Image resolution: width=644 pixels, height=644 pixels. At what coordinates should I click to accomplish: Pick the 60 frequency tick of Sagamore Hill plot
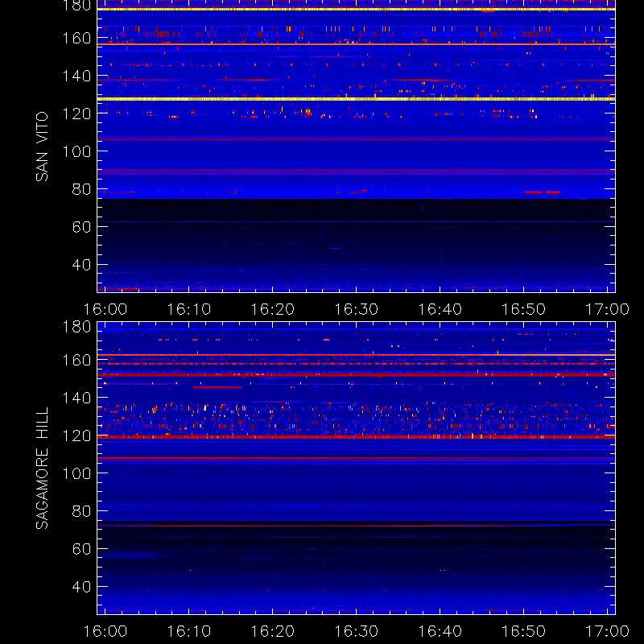[x=81, y=549]
